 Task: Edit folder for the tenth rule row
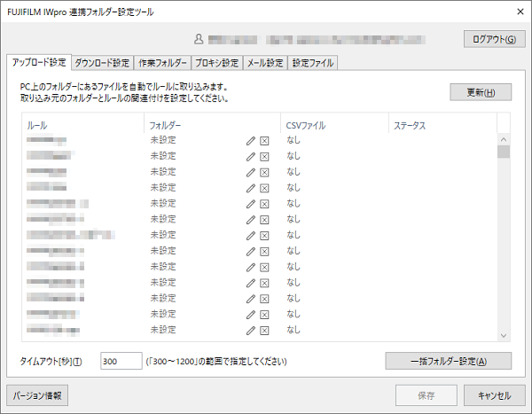[251, 283]
